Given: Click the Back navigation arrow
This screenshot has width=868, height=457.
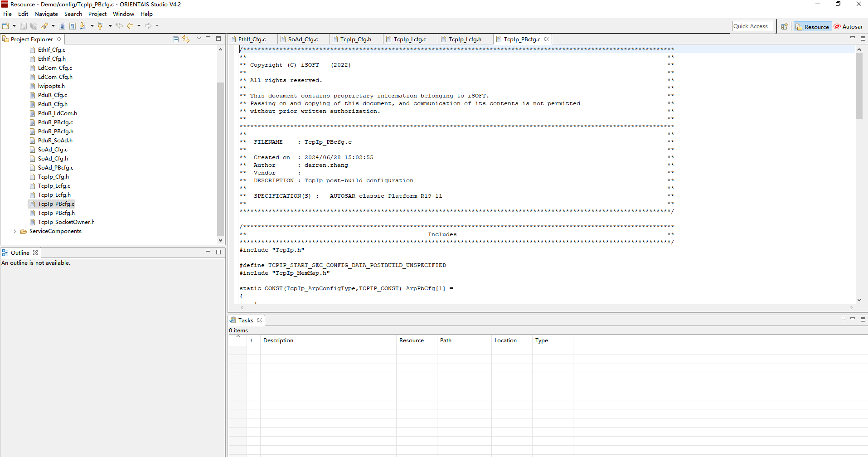Looking at the screenshot, I should click(130, 26).
